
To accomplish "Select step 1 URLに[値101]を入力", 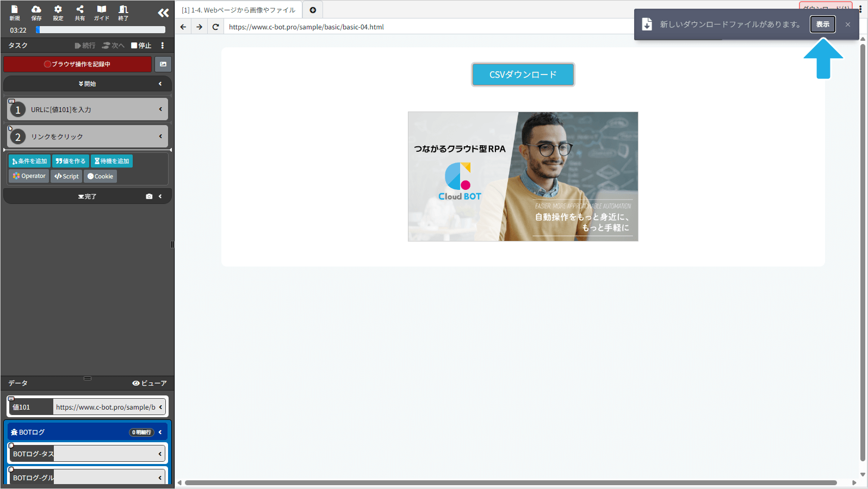I will (88, 109).
